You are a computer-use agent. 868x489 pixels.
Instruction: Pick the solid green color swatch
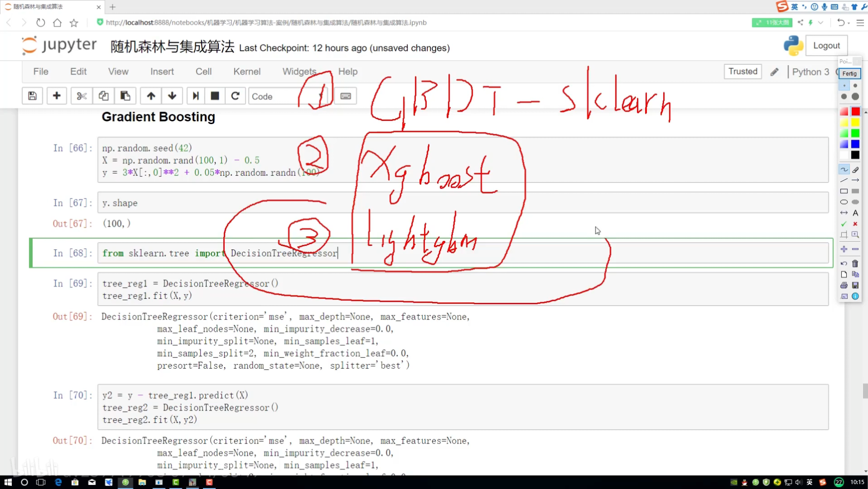click(855, 133)
